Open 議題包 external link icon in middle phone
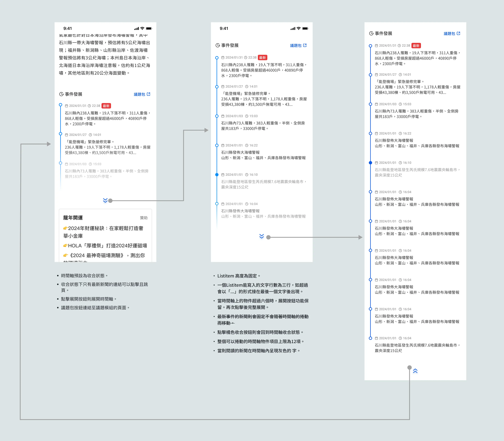 coord(305,45)
